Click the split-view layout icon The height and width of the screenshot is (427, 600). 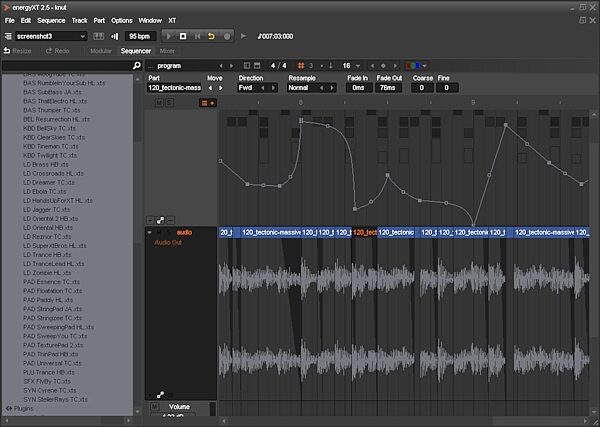247,66
